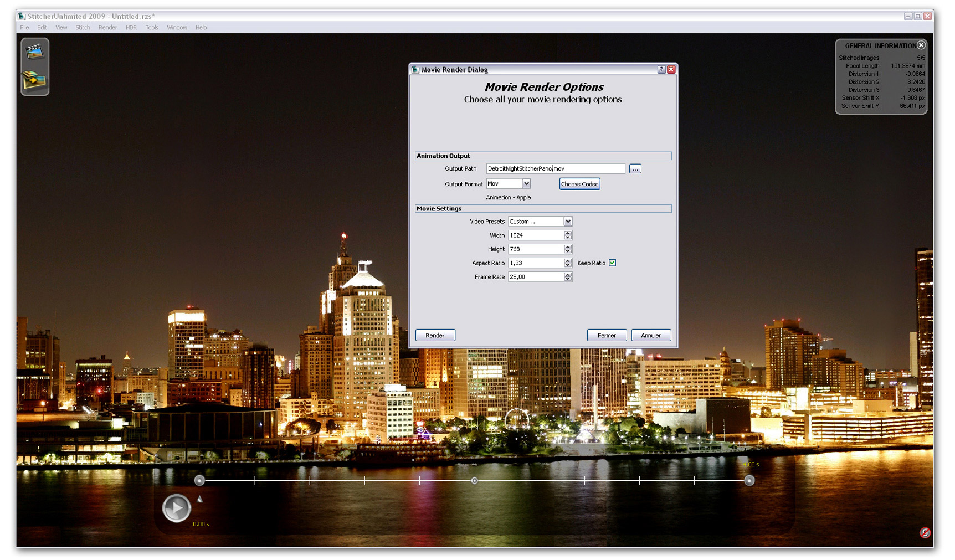Screen dimensions: 955x560
Task: Click the Fermer button
Action: (607, 335)
